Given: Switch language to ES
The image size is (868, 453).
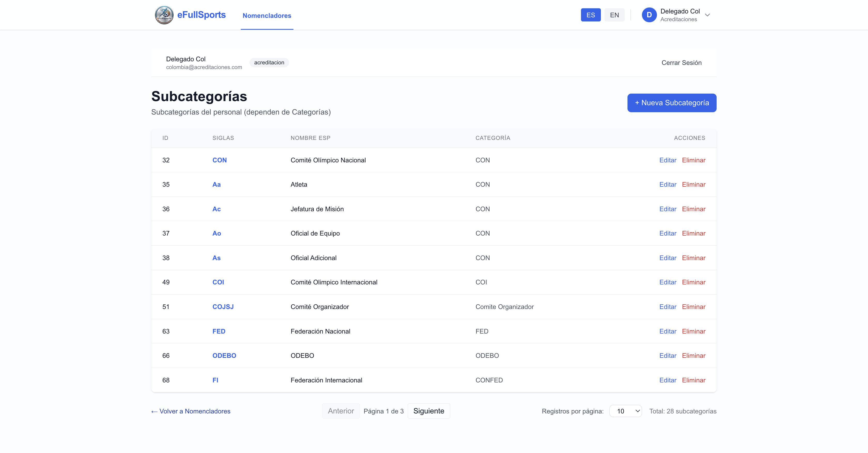Looking at the screenshot, I should [590, 15].
